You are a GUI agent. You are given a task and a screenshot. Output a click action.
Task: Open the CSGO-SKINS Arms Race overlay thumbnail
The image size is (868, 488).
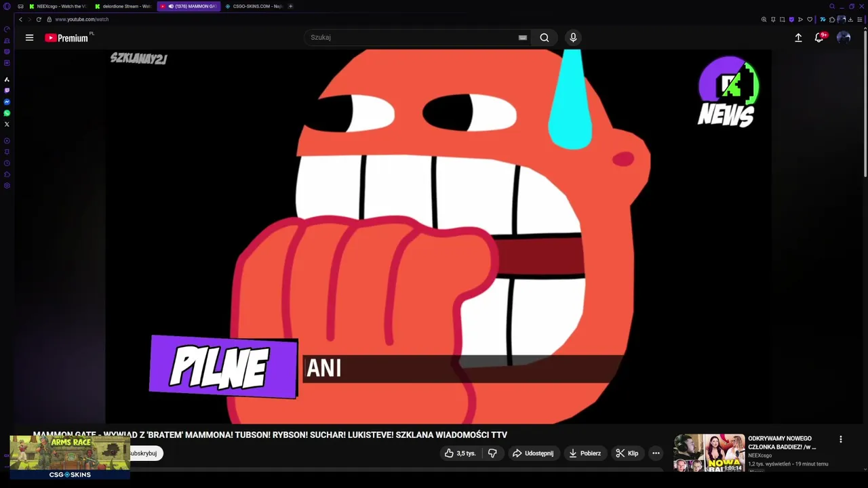[x=69, y=457]
